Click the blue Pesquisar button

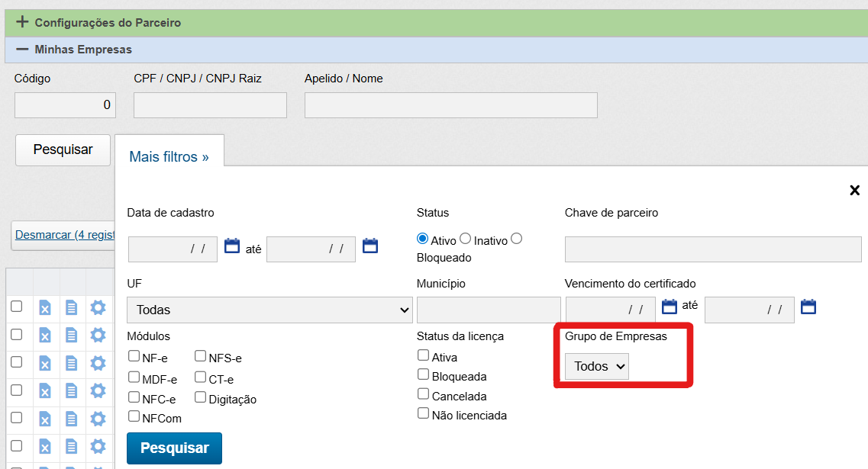pyautogui.click(x=174, y=448)
